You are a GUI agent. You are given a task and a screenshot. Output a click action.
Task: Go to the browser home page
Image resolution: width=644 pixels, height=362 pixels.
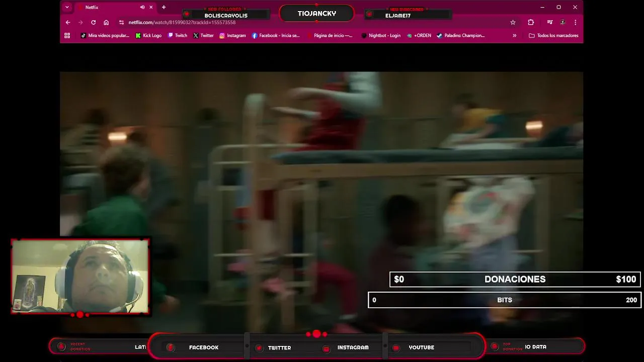pos(106,22)
